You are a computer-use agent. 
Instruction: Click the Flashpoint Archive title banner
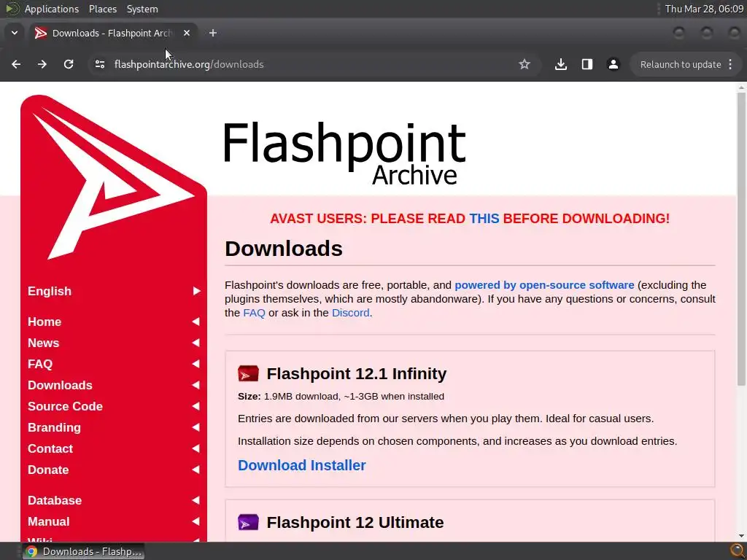click(x=344, y=153)
